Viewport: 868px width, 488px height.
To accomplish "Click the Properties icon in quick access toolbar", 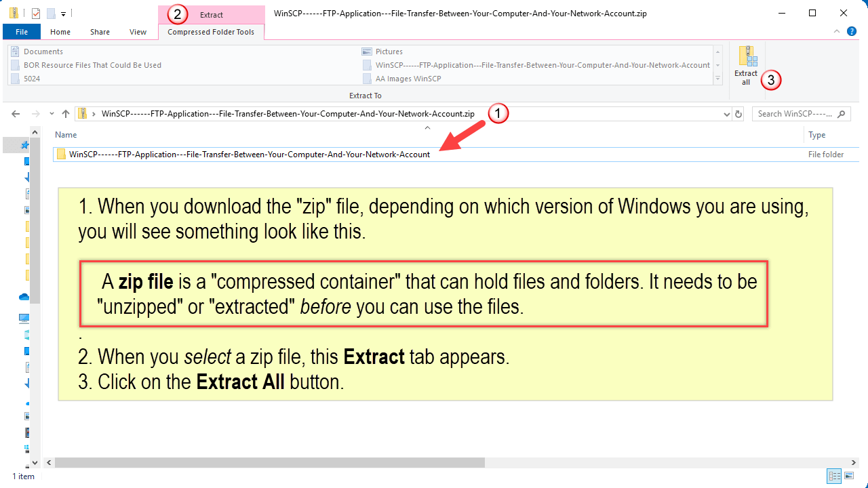I will coord(36,13).
